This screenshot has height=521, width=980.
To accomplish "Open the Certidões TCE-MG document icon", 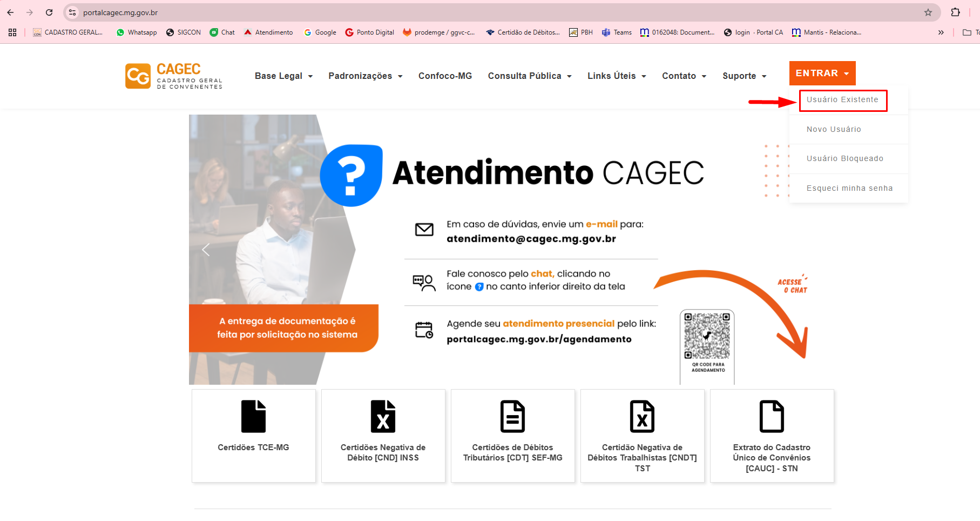I will [253, 417].
